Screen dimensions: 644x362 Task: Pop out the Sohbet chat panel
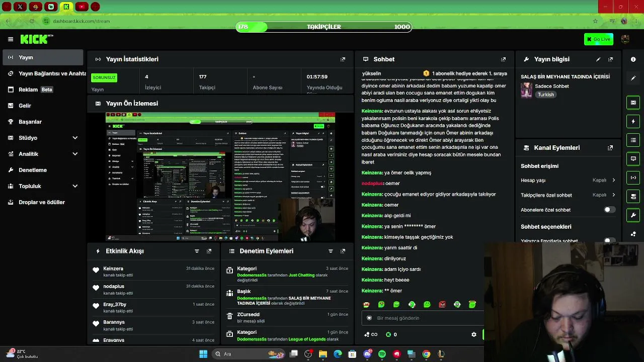pyautogui.click(x=503, y=59)
